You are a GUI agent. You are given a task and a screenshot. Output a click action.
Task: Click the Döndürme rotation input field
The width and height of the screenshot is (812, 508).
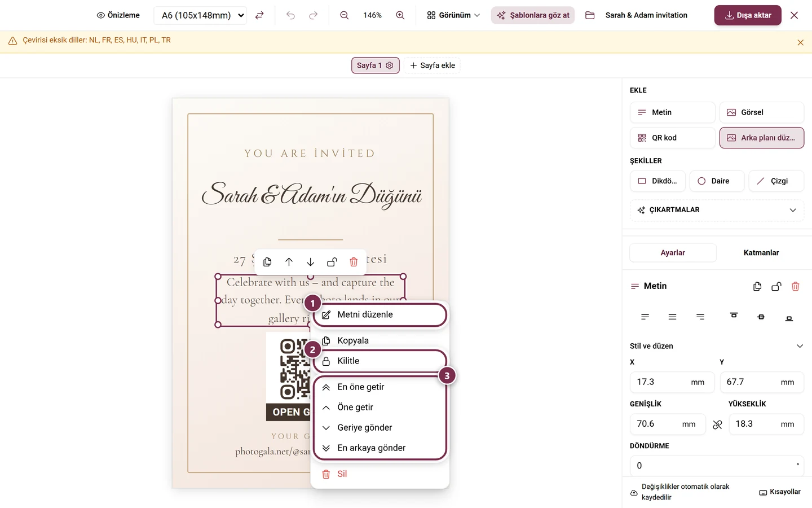pos(717,466)
